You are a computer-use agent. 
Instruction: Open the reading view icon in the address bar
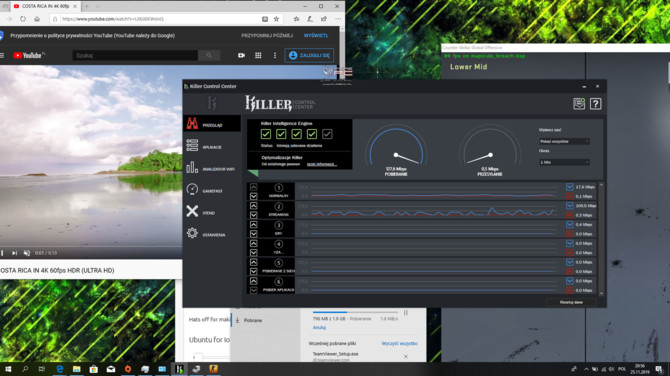click(x=265, y=19)
